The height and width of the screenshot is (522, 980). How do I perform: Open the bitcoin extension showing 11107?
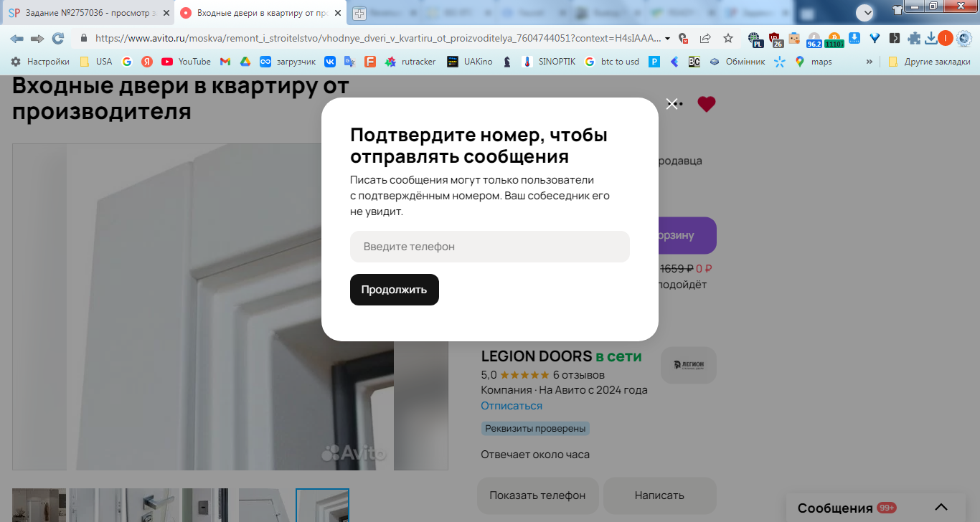click(x=834, y=39)
